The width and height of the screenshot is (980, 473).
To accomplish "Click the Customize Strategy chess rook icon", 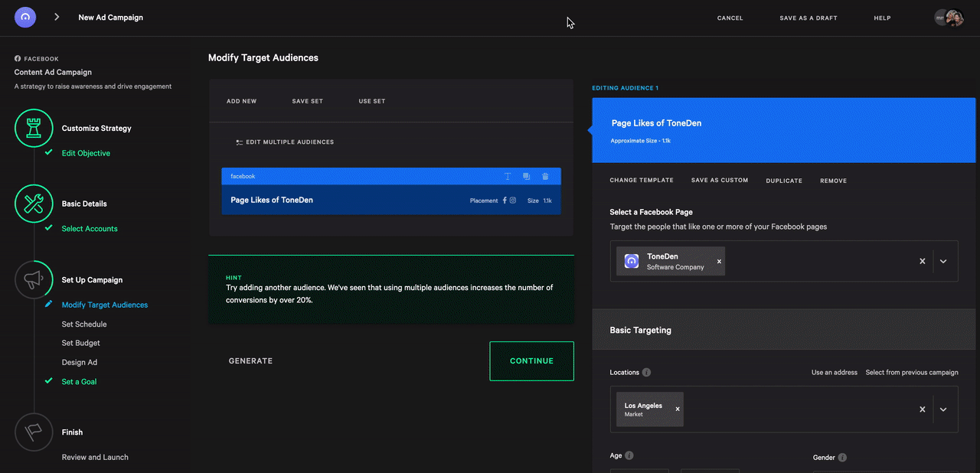I will pos(34,128).
